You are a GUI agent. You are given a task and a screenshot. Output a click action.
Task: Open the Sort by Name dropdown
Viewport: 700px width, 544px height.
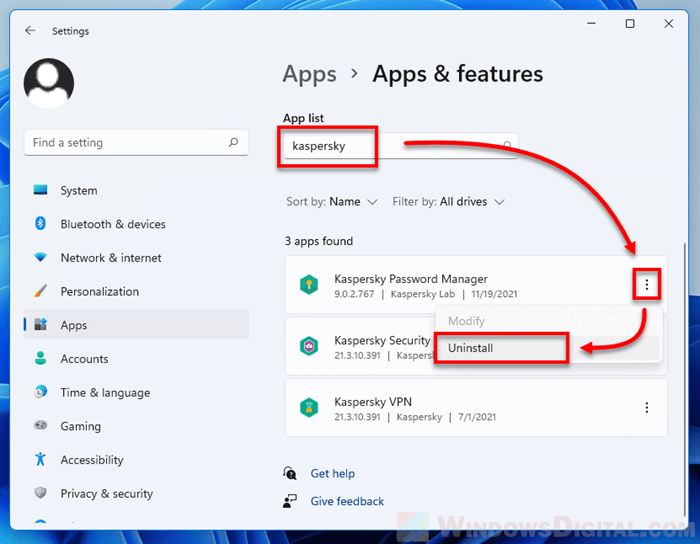click(332, 202)
